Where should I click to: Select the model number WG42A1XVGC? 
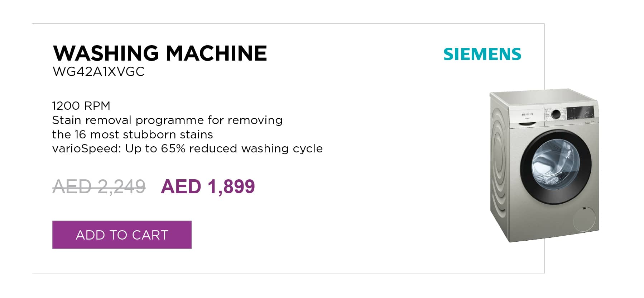tap(98, 72)
